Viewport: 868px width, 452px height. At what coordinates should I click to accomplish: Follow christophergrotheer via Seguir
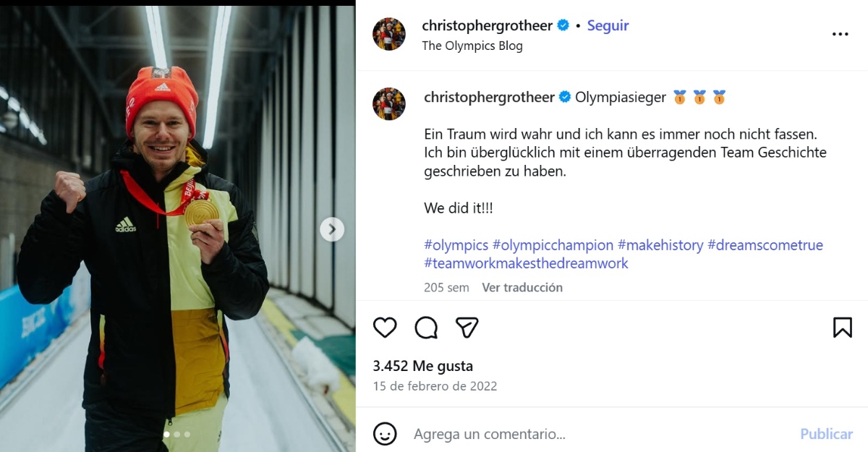coord(608,25)
